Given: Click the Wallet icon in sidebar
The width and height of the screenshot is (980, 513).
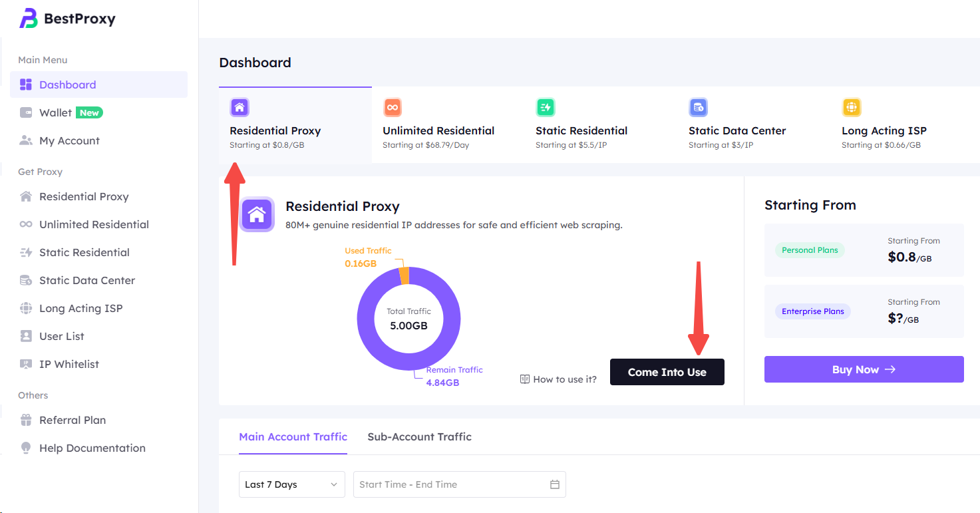Looking at the screenshot, I should tap(26, 113).
